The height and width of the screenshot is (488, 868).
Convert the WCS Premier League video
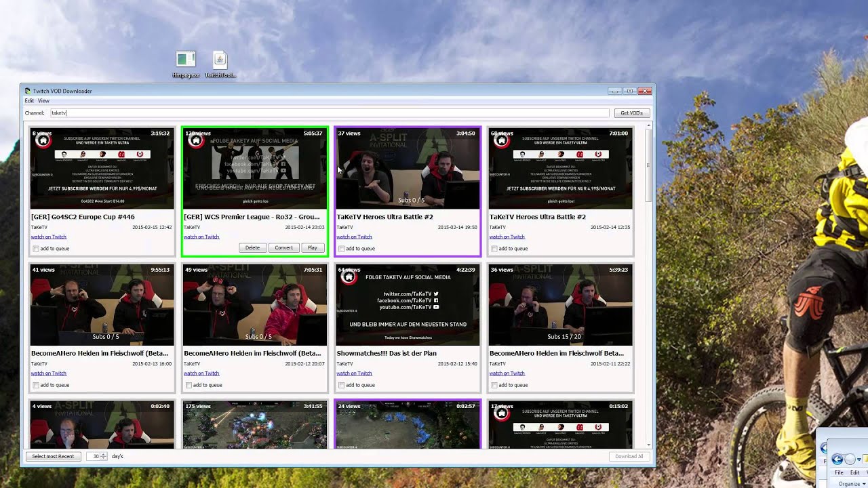[283, 248]
